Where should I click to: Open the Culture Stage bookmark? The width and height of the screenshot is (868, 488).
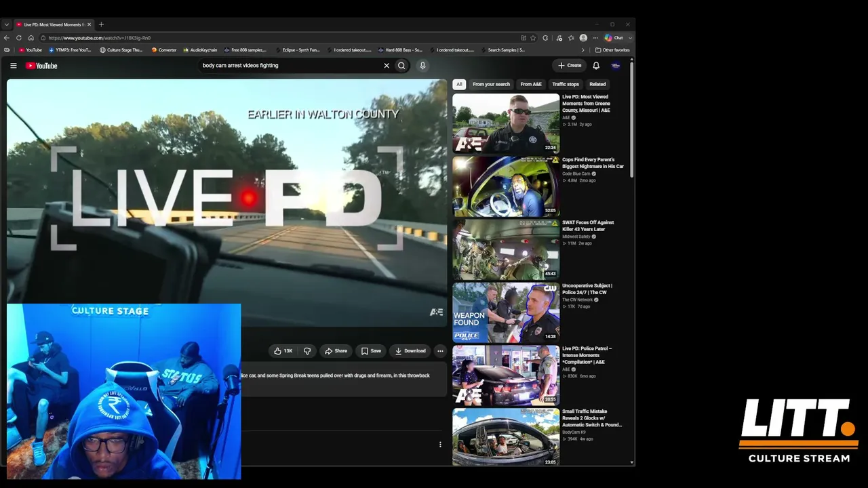click(x=121, y=50)
